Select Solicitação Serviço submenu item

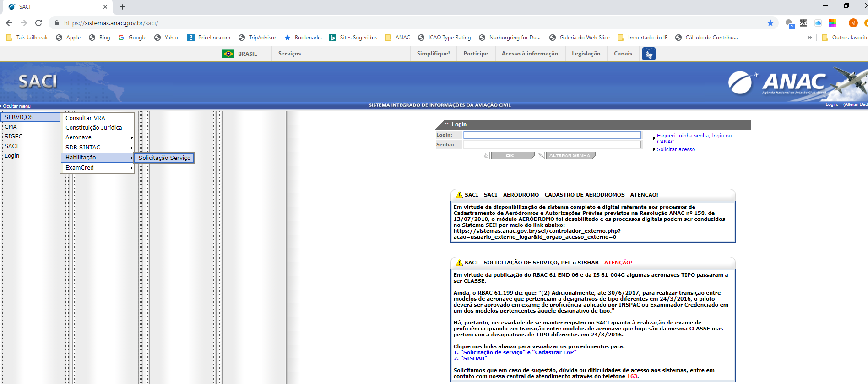pyautogui.click(x=164, y=158)
